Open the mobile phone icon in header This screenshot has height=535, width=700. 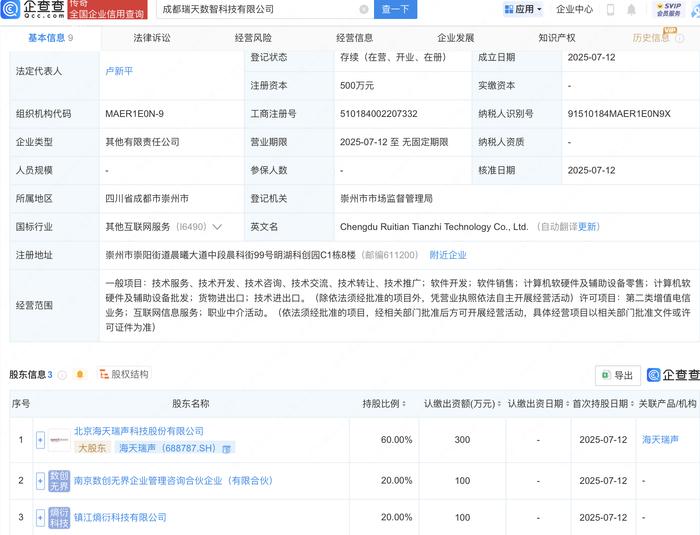pyautogui.click(x=610, y=9)
